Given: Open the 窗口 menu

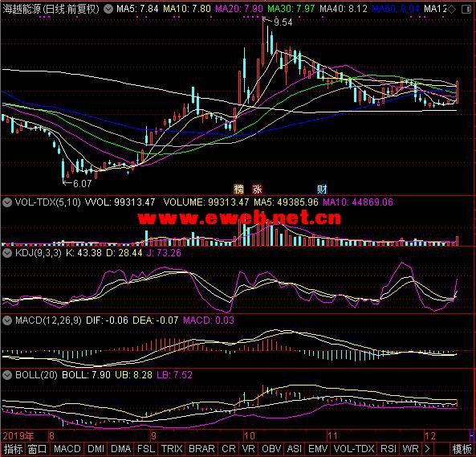Looking at the screenshot, I should (37, 449).
